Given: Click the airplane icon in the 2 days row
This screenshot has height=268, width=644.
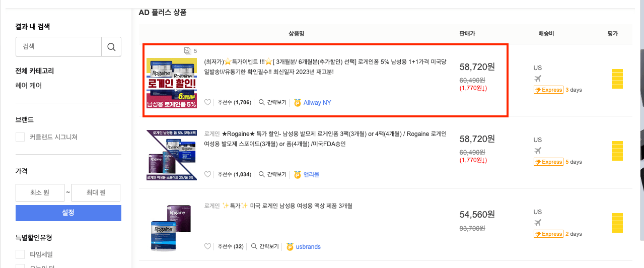Looking at the screenshot, I should (538, 222).
